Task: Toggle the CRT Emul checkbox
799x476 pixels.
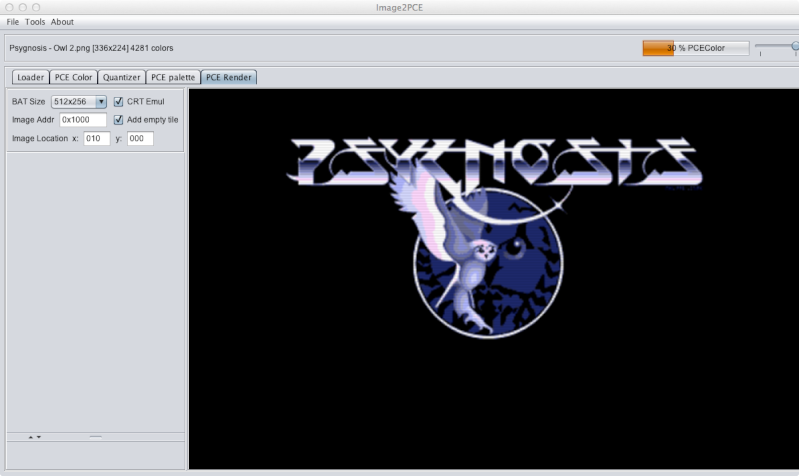Action: [118, 101]
